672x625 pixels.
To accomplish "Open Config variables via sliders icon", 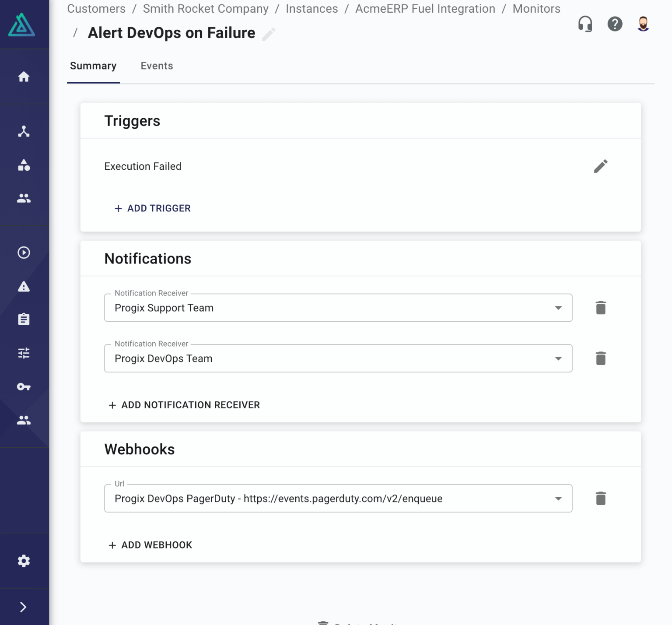I will 24,353.
